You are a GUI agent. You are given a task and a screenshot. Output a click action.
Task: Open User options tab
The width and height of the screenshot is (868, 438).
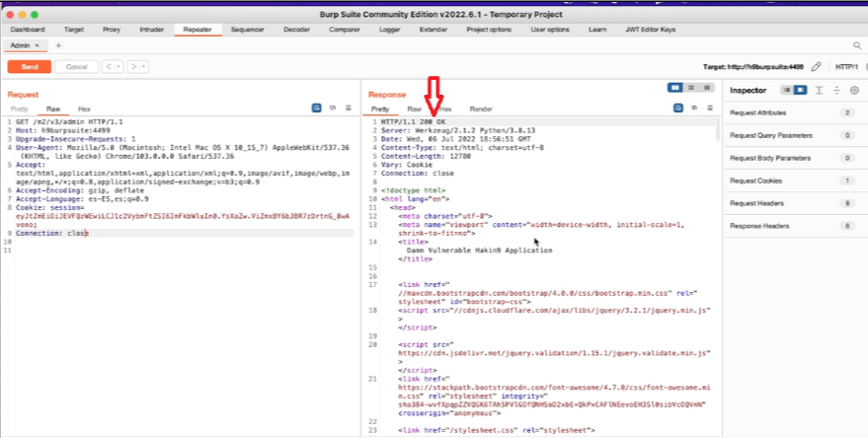click(x=550, y=30)
